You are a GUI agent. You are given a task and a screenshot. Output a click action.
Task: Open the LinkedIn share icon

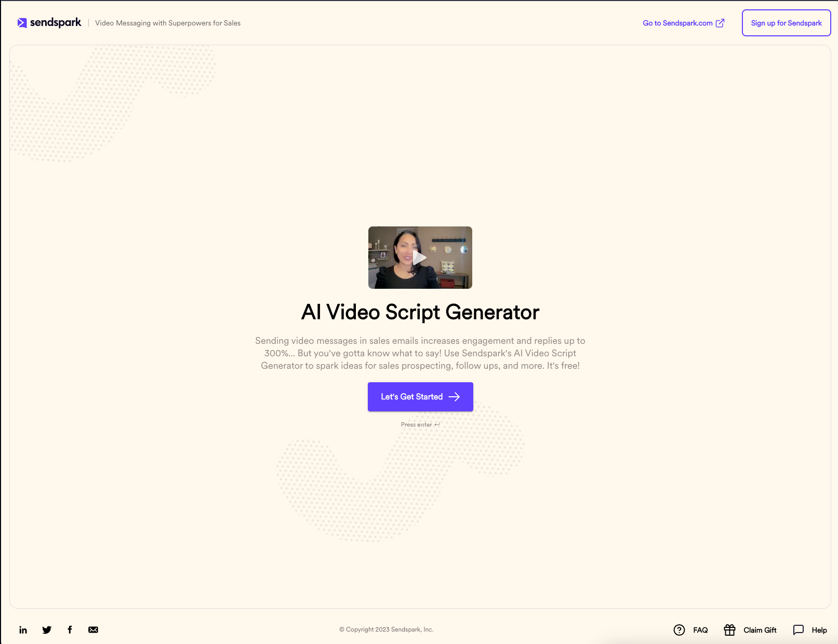click(23, 630)
